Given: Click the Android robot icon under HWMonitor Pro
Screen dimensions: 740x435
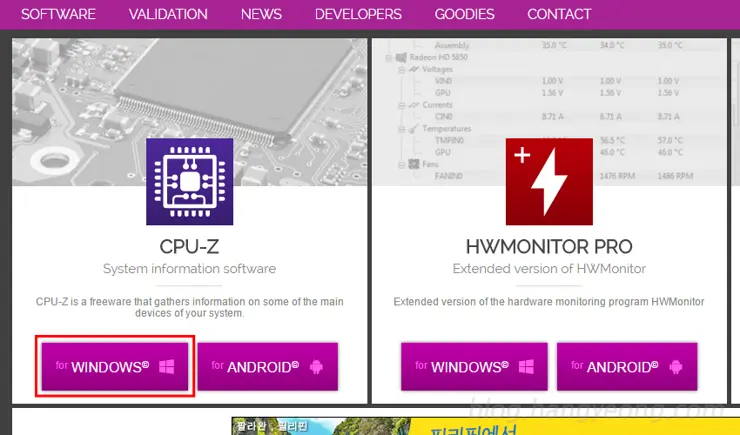Looking at the screenshot, I should tap(677, 367).
